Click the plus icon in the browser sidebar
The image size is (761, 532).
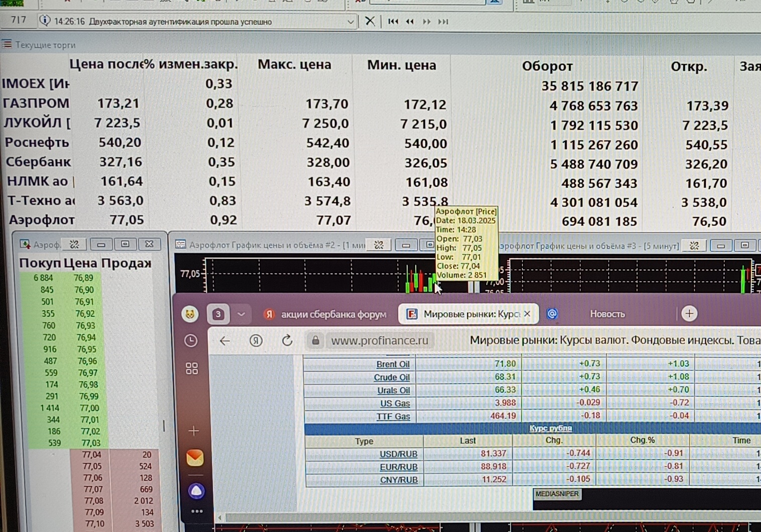click(194, 431)
